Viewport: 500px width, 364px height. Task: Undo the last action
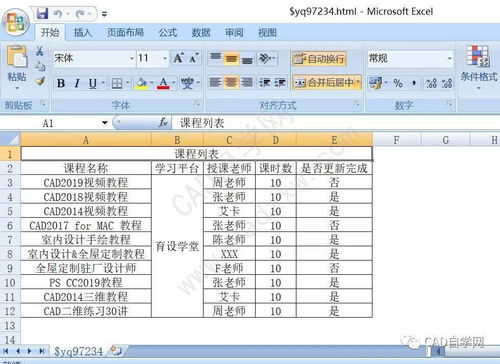pos(58,14)
